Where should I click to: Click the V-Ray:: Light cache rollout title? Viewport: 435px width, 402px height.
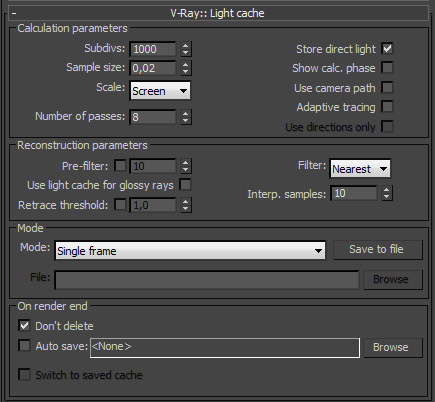[x=217, y=13]
